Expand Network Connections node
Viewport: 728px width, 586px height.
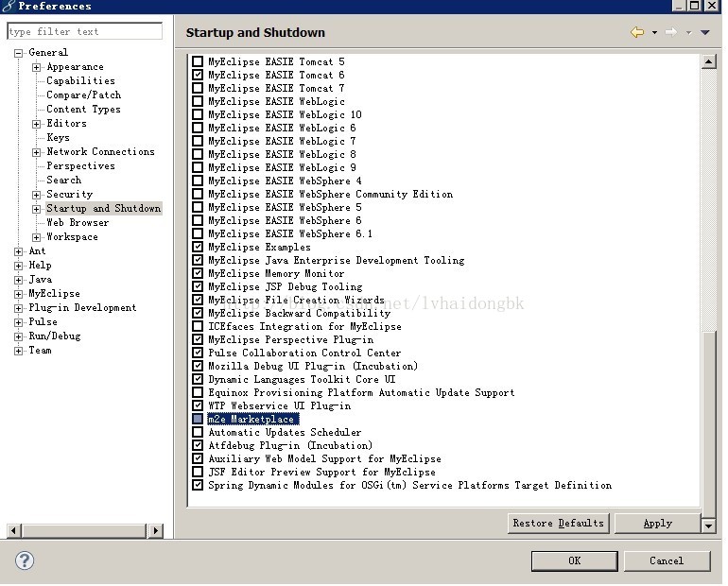(36, 152)
